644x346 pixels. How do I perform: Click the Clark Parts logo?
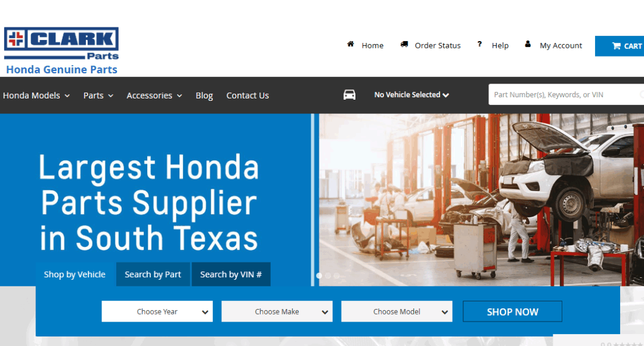(61, 44)
